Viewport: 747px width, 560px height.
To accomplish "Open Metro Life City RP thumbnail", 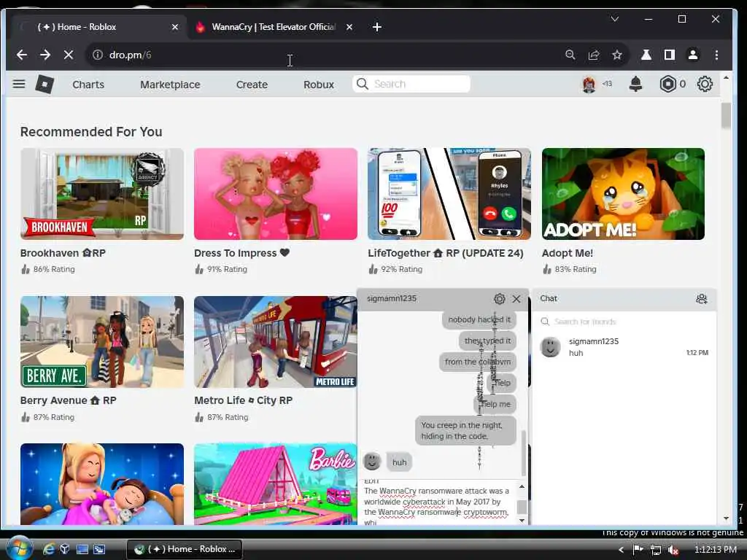I will pyautogui.click(x=275, y=342).
